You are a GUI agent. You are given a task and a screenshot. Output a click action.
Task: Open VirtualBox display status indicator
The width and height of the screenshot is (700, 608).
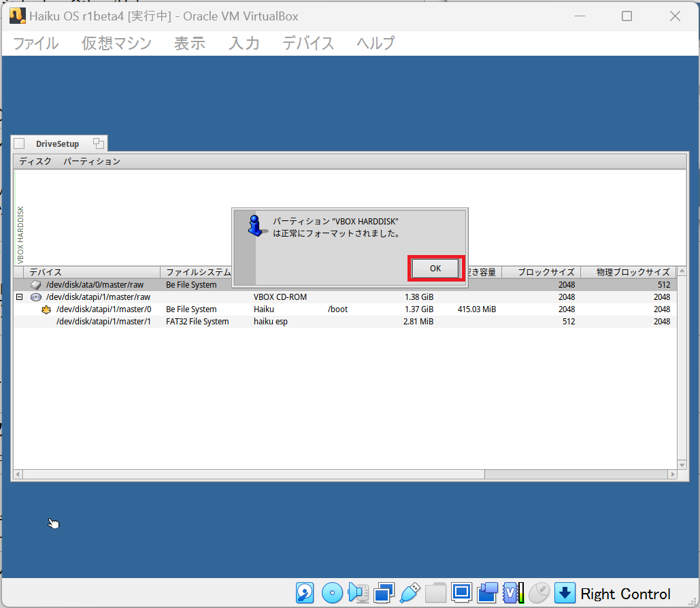461,593
